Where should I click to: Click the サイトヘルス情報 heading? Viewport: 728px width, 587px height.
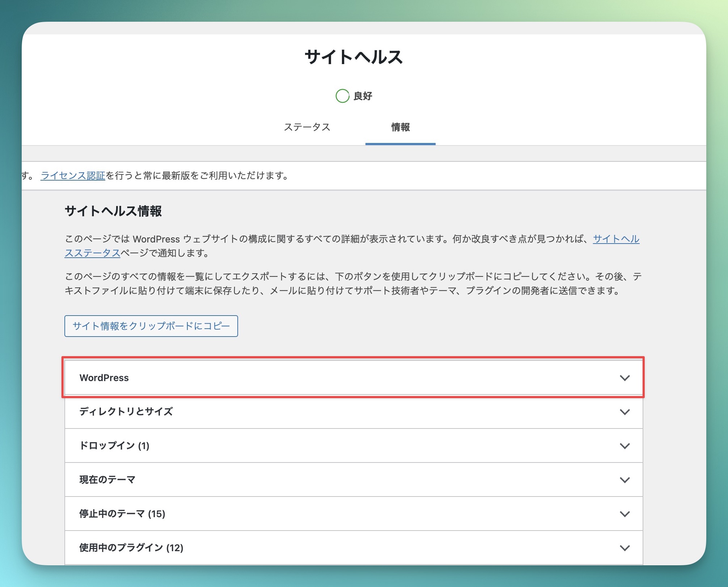coord(113,211)
